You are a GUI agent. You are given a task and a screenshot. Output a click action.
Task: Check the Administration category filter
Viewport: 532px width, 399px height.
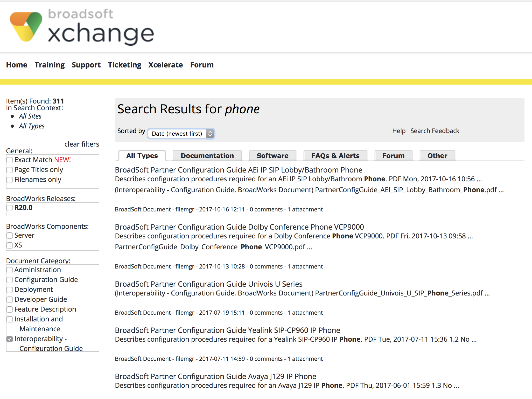(10, 270)
